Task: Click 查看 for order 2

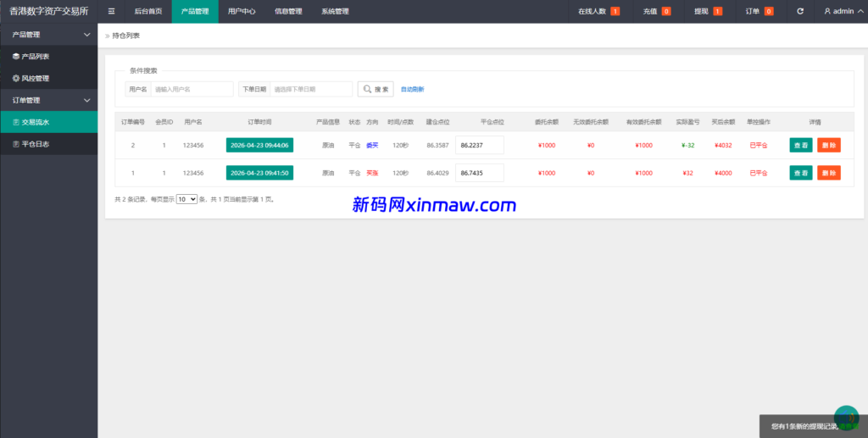Action: coord(800,145)
